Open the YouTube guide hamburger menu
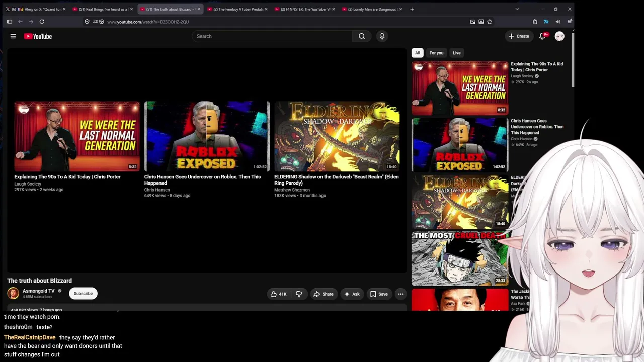This screenshot has height=362, width=644. point(13,36)
